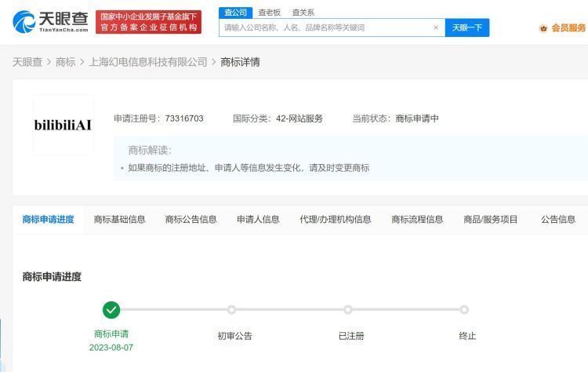
Task: Click the green checkmark for 商标申请 step
Action: click(111, 310)
